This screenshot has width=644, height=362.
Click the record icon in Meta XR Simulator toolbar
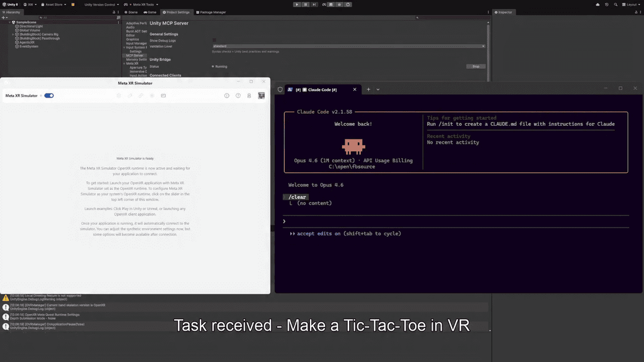click(x=152, y=96)
